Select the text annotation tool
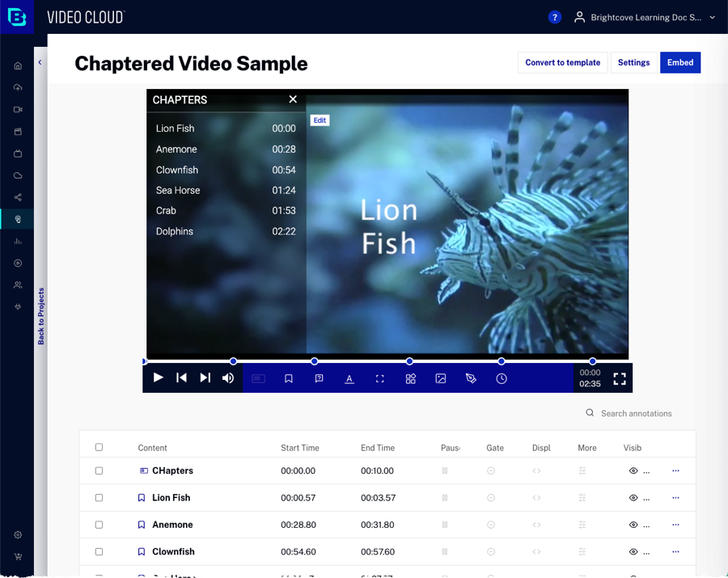The height and width of the screenshot is (578, 728). coord(349,378)
